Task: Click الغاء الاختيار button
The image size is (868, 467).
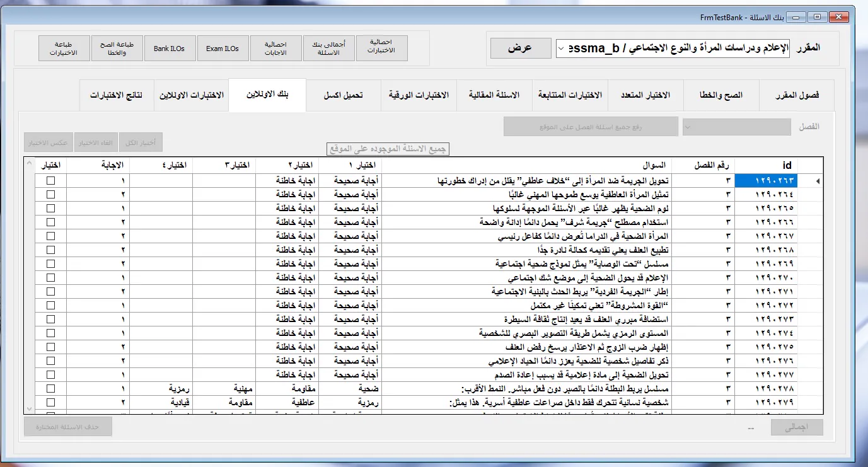Action: [96, 142]
